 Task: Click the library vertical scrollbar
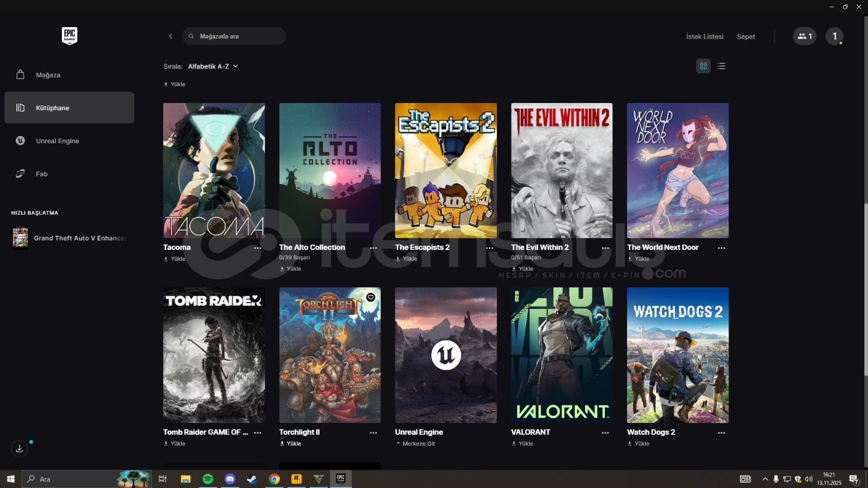click(866, 289)
